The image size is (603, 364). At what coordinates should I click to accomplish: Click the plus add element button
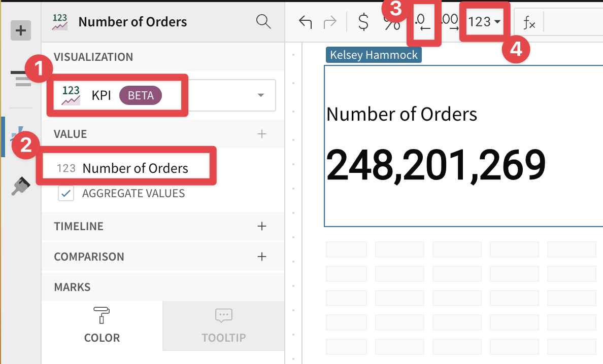(x=20, y=30)
